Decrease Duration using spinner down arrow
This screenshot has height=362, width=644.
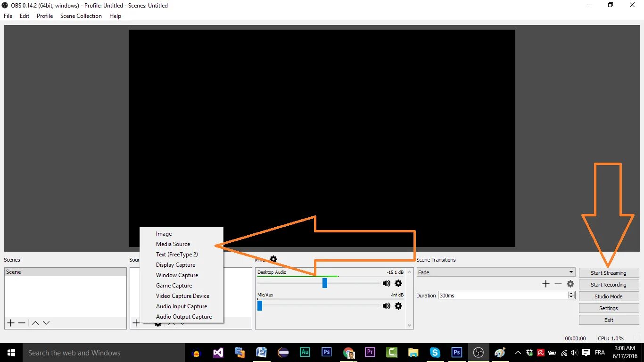coord(571,297)
